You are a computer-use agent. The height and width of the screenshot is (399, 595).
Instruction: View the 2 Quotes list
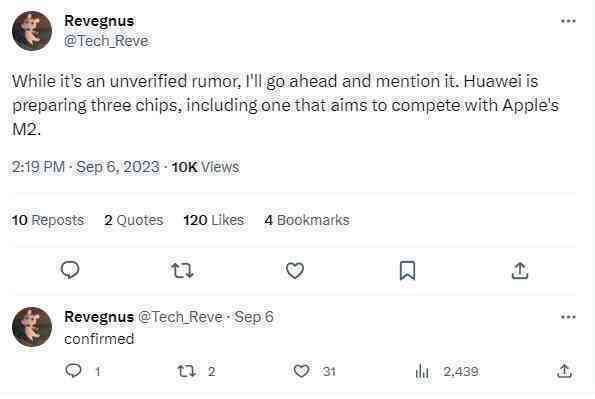coord(134,220)
